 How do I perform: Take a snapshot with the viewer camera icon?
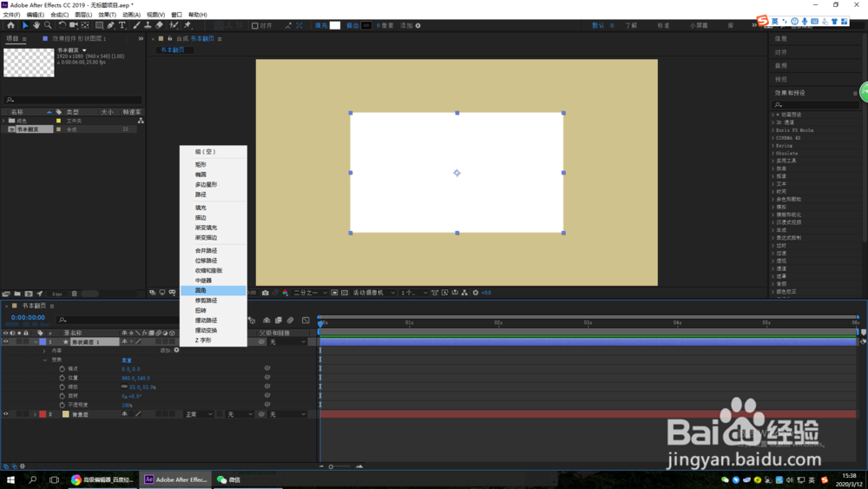pyautogui.click(x=265, y=293)
